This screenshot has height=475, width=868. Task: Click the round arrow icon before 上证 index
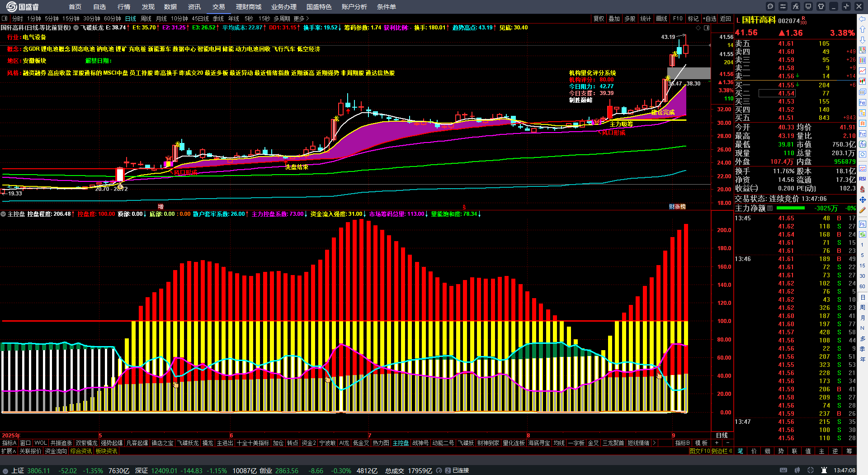(5, 470)
